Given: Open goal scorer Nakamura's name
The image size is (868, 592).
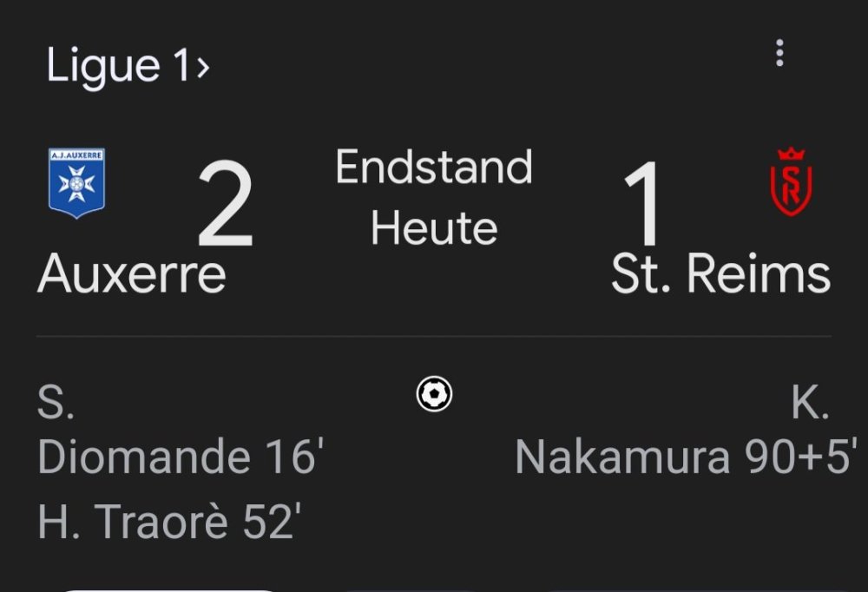Looking at the screenshot, I should coord(622,457).
